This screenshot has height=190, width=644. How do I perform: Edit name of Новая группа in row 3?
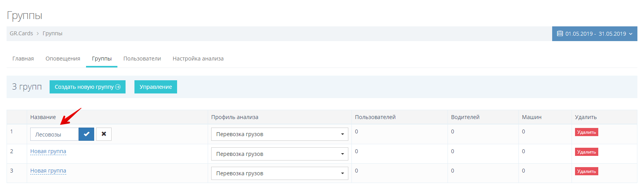[48, 171]
